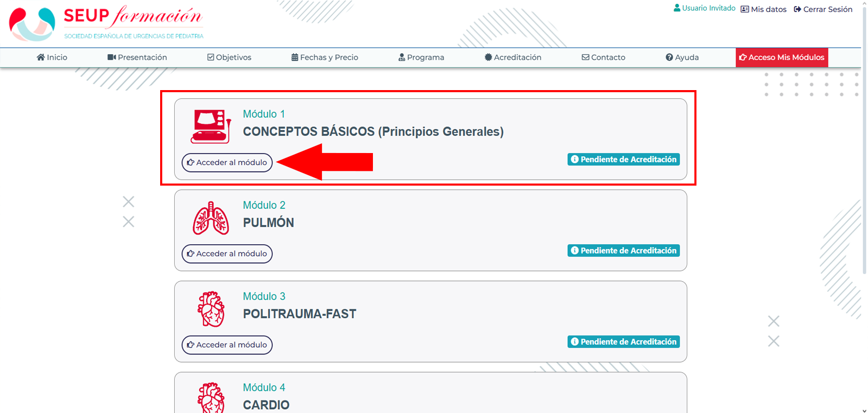The width and height of the screenshot is (868, 413).
Task: Click Pendiente de Acreditación badge for POLITRAUMA-FAST
Action: (x=624, y=342)
